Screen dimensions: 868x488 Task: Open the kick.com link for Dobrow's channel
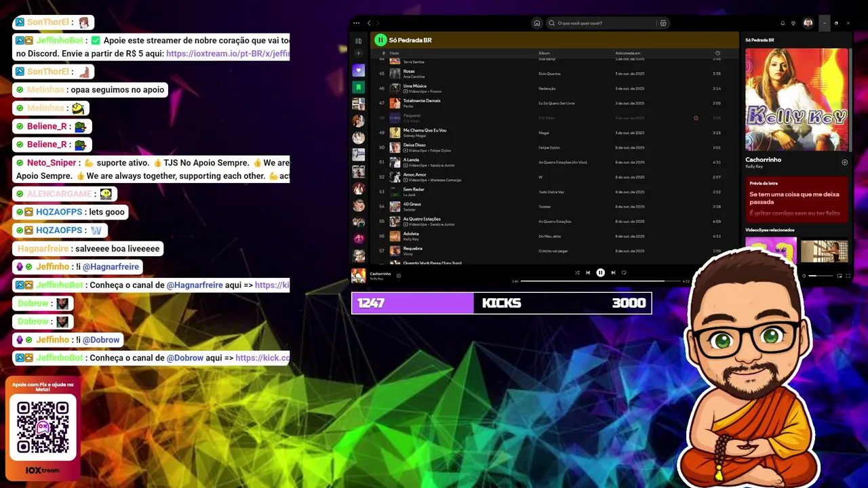tap(262, 358)
